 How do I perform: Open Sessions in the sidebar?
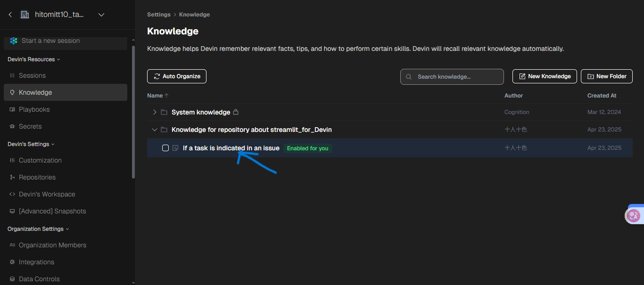pyautogui.click(x=66, y=75)
